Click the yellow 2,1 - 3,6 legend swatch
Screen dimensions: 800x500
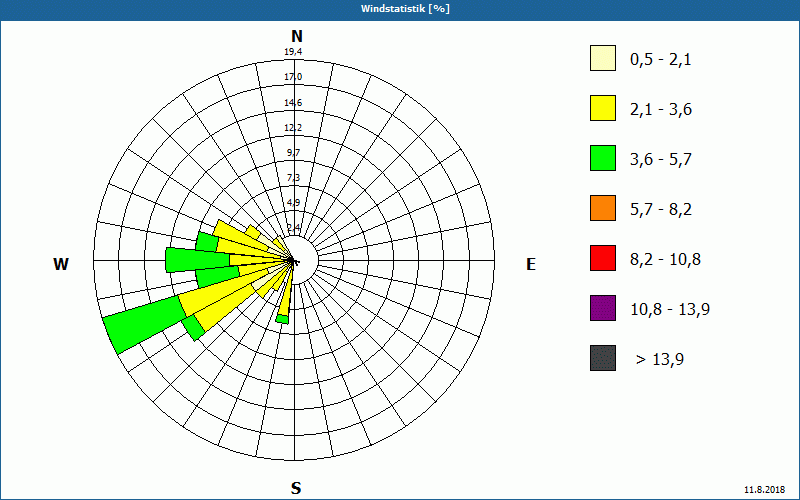click(603, 108)
